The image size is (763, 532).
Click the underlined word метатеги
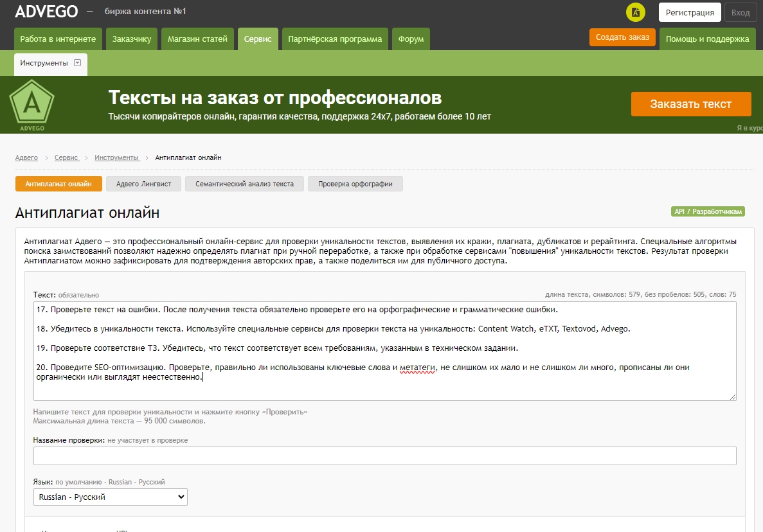point(417,368)
